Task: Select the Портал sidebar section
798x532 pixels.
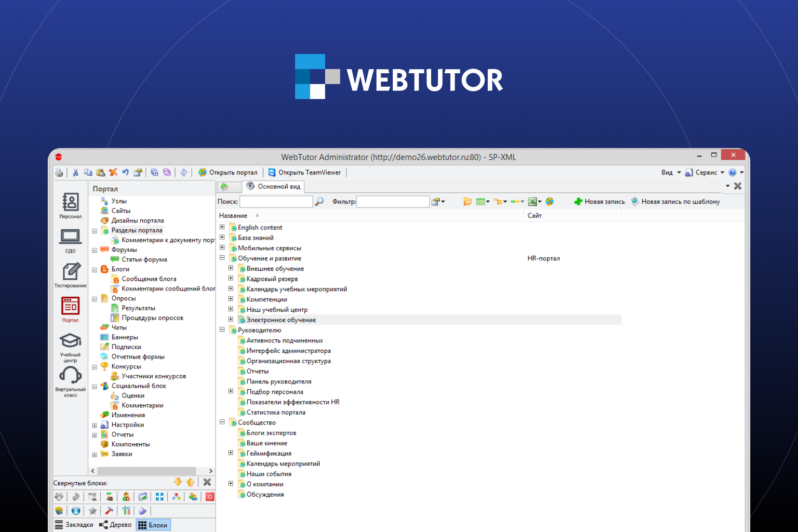Action: (x=70, y=310)
